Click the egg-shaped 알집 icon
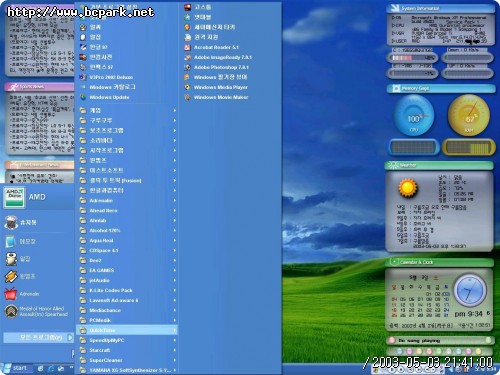Image resolution: width=500 pixels, height=375 pixels. [x=83, y=37]
